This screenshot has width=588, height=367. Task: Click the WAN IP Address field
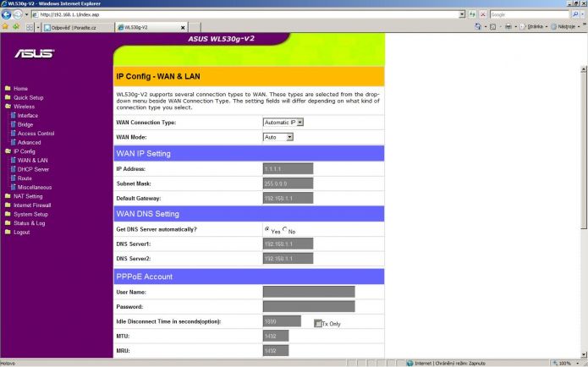point(288,168)
